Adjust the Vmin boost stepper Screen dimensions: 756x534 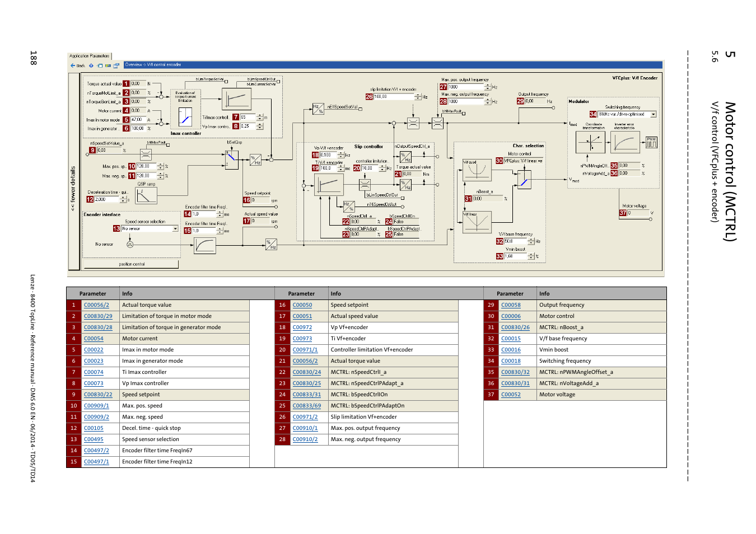(531, 256)
